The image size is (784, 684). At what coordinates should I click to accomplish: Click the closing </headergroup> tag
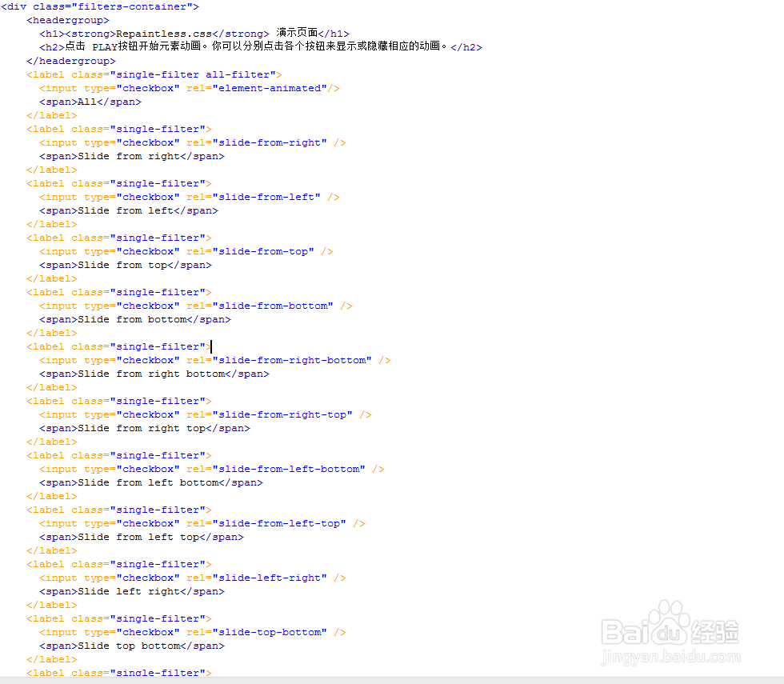(x=71, y=61)
